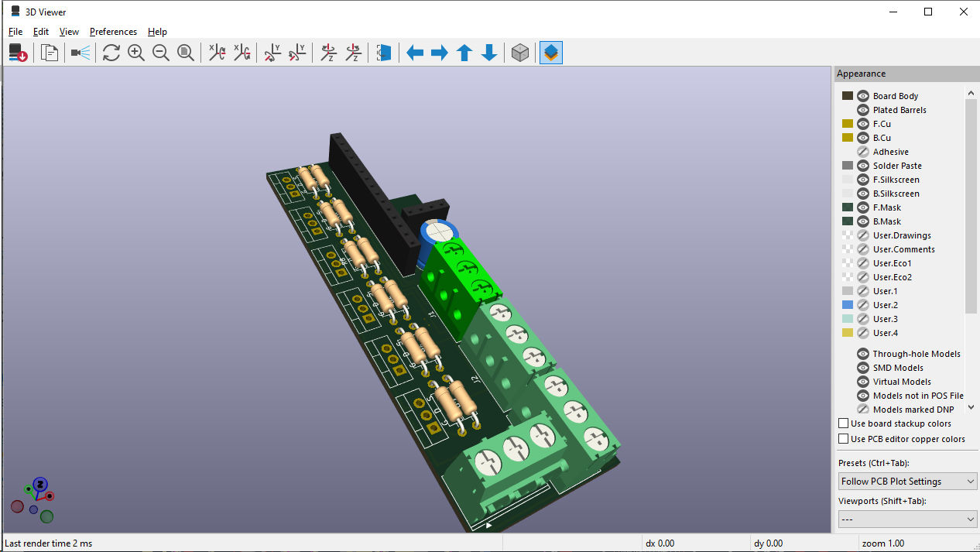Hide Plated Barrels via eye icon
This screenshot has height=552, width=980.
tap(863, 110)
